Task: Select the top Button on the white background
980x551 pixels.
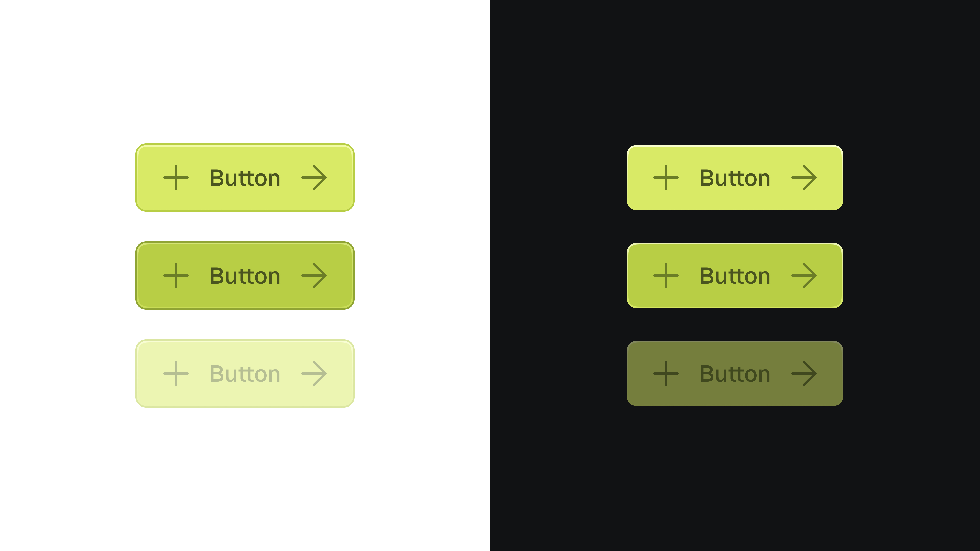Action: (x=245, y=177)
